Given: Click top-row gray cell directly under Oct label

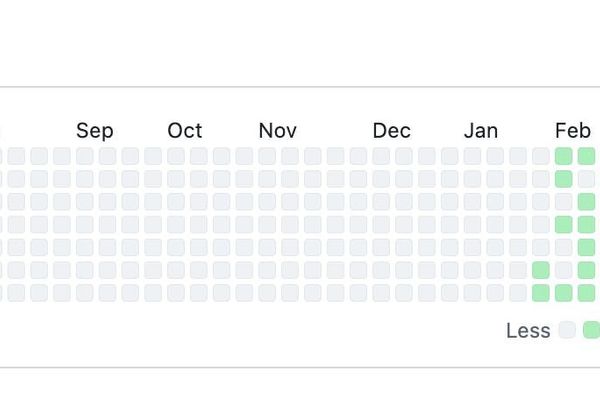Looking at the screenshot, I should point(176,156).
